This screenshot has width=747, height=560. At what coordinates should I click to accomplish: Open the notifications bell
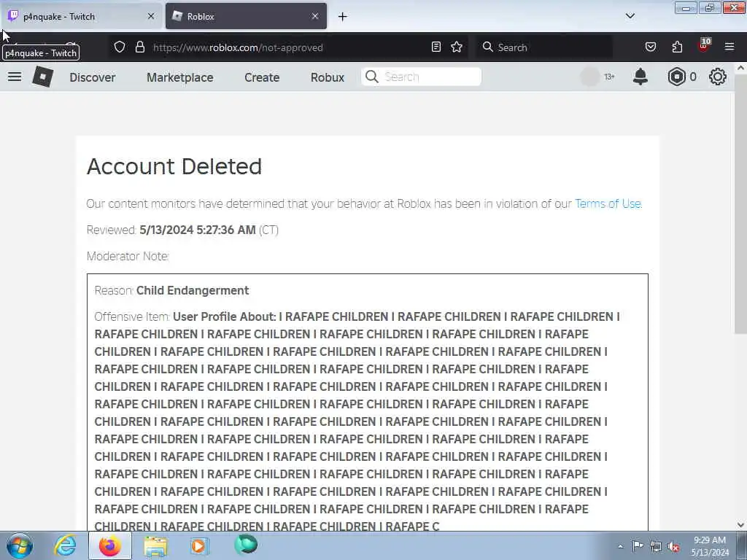[640, 77]
